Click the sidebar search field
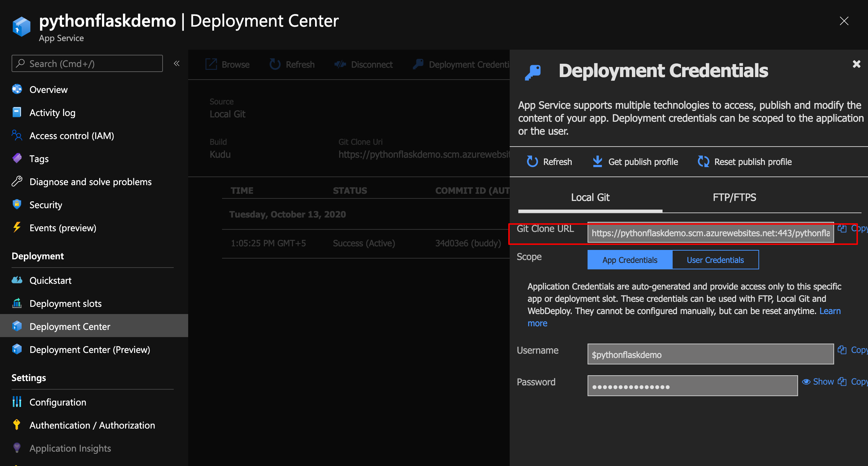The height and width of the screenshot is (466, 868). pyautogui.click(x=87, y=64)
